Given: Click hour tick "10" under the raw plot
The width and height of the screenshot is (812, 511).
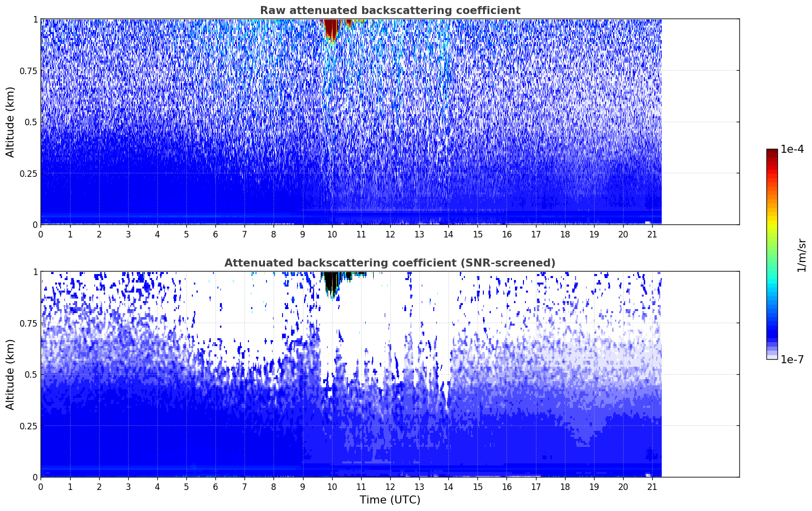Looking at the screenshot, I should pos(332,234).
